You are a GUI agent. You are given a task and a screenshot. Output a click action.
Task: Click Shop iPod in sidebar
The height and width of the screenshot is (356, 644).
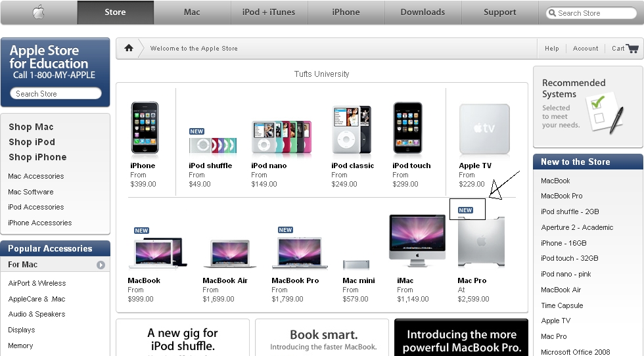coord(32,142)
